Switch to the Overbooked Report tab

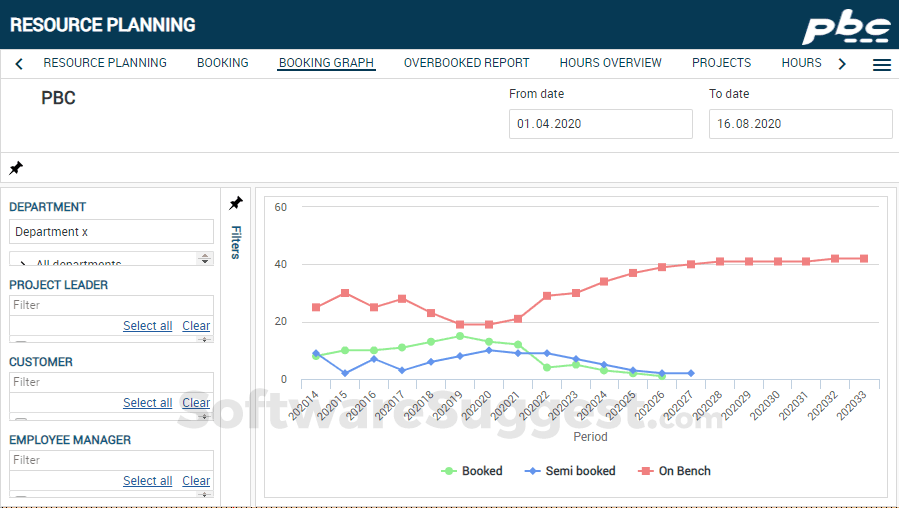point(466,63)
